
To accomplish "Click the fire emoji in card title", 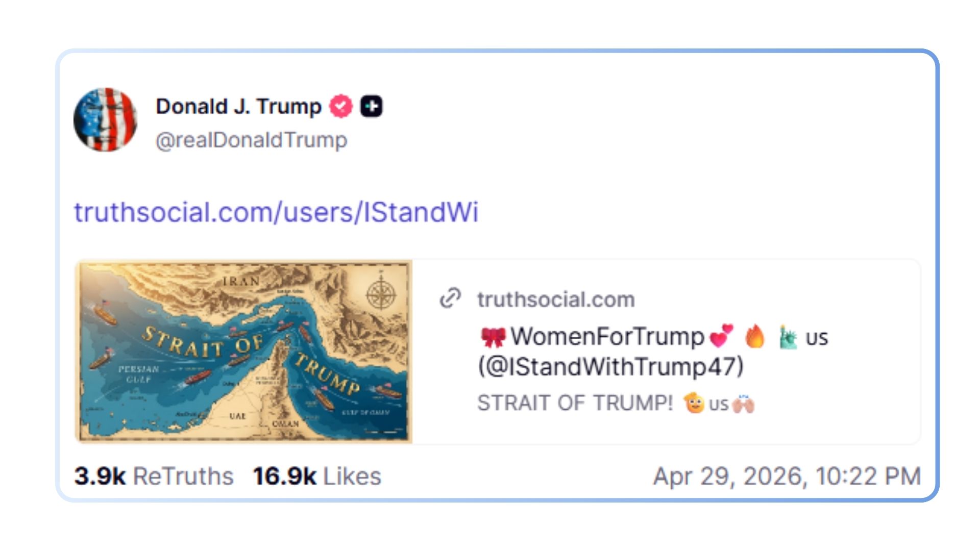I will (755, 337).
